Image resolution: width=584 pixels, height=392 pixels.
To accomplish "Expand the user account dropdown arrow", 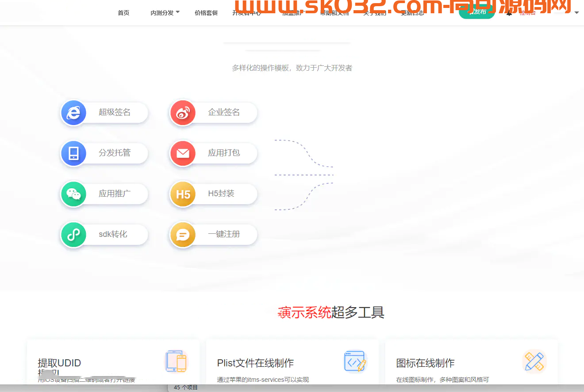I will pyautogui.click(x=576, y=13).
